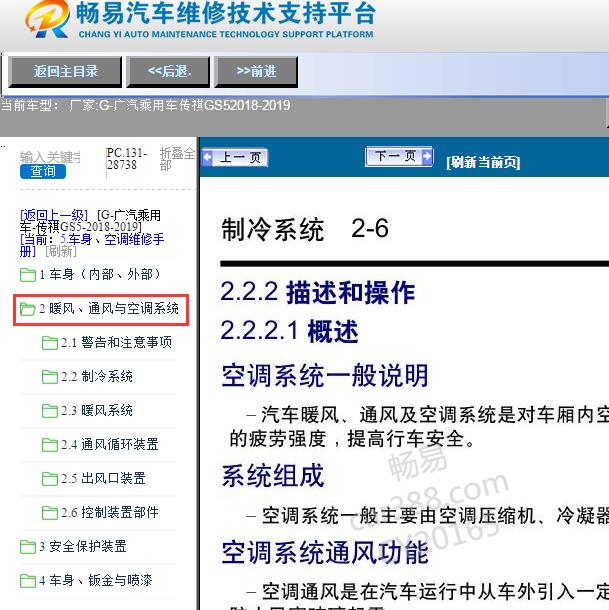The height and width of the screenshot is (610, 609).
Task: Go back with the <<后退 button
Action: (168, 71)
